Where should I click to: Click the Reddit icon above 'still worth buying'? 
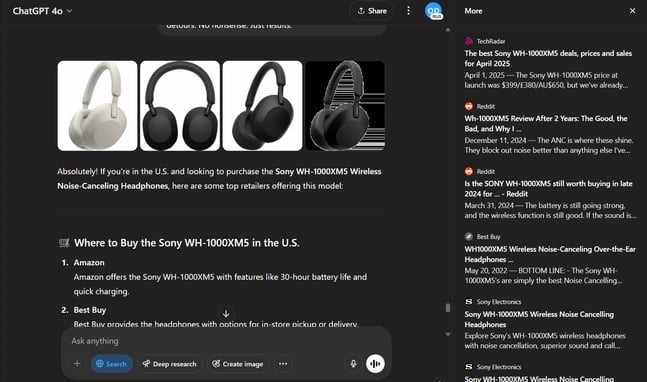(x=469, y=171)
